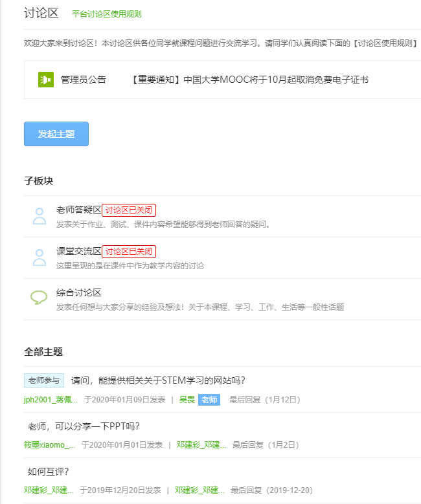
Task: Click the 讨论区 page title
Action: pos(41,13)
